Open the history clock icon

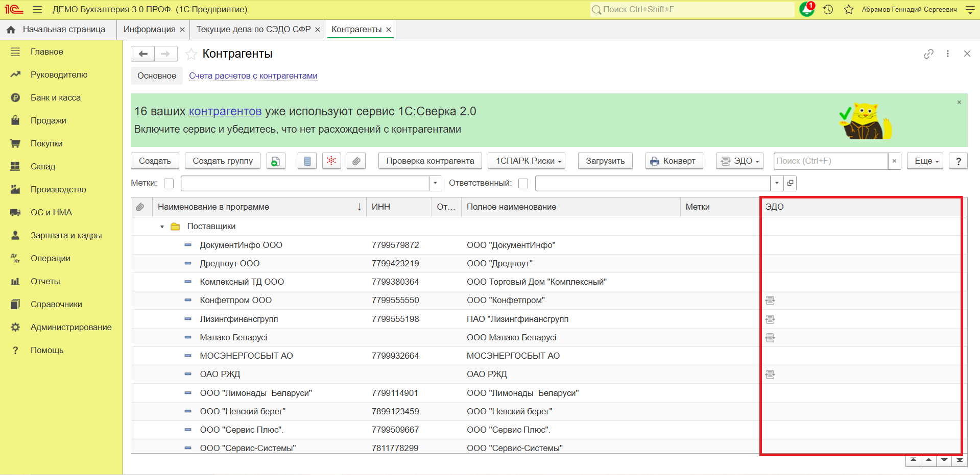828,10
